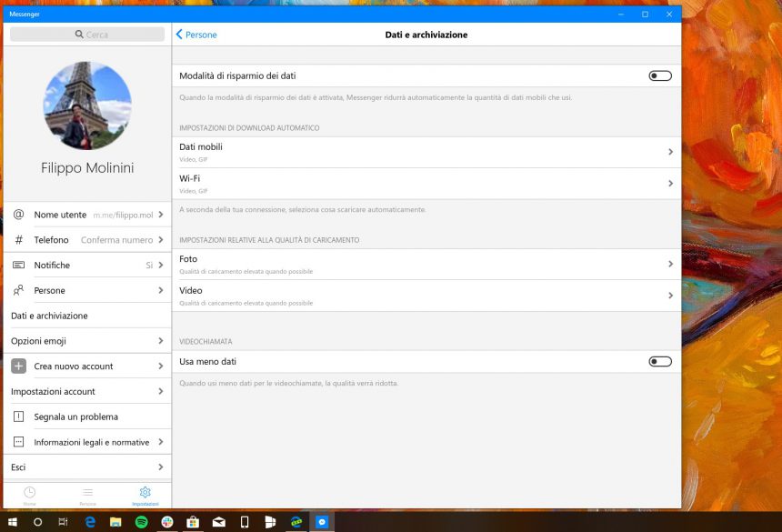Open Microsoft Store from taskbar
782x532 pixels.
[x=193, y=522]
